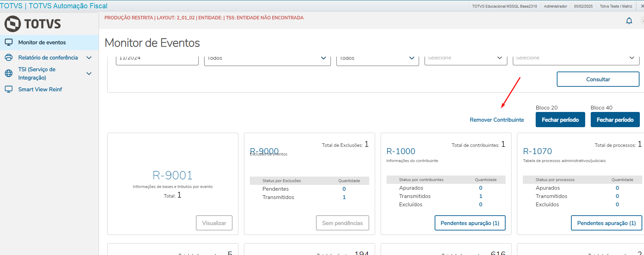
Task: Expand the Relatório de conferência submenu chevron
Action: click(89, 58)
